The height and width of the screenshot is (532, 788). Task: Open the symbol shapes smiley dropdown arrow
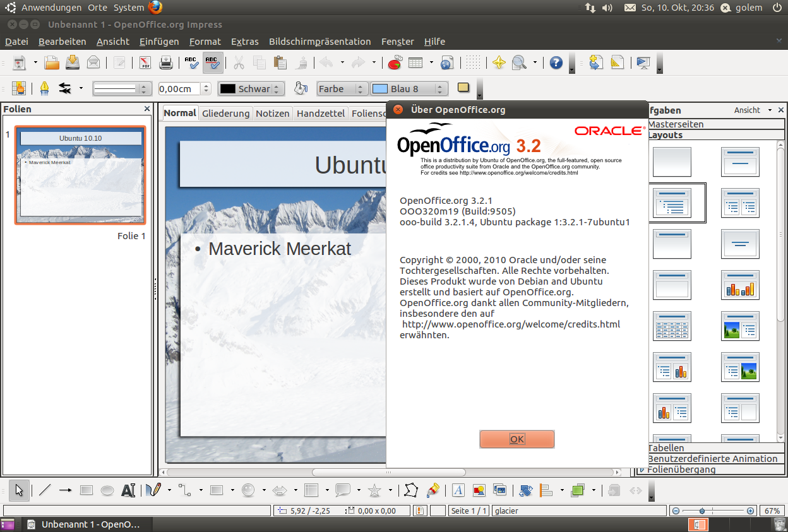click(264, 490)
